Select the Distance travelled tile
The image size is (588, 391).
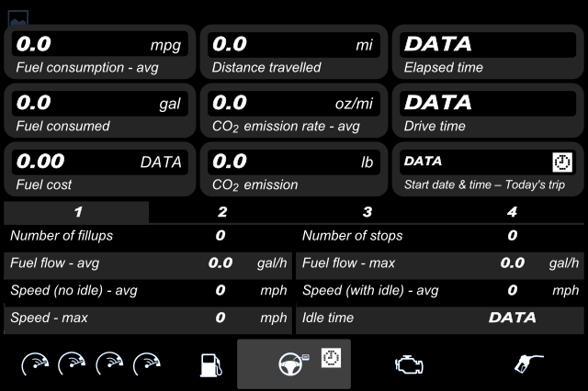click(x=294, y=52)
